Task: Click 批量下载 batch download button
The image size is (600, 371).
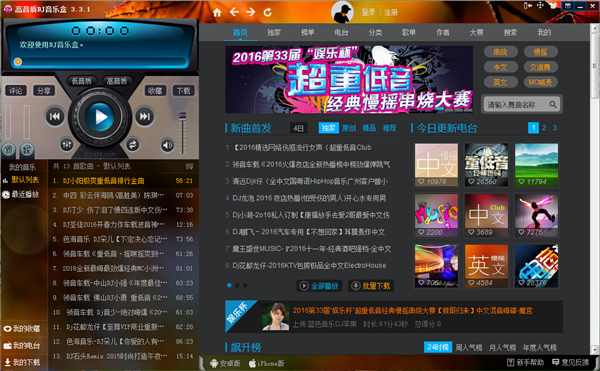Action: [371, 286]
